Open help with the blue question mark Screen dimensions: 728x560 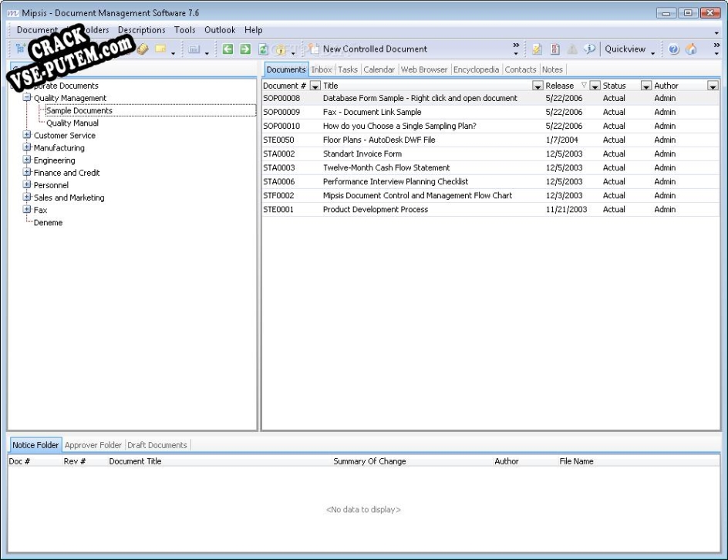coord(674,49)
